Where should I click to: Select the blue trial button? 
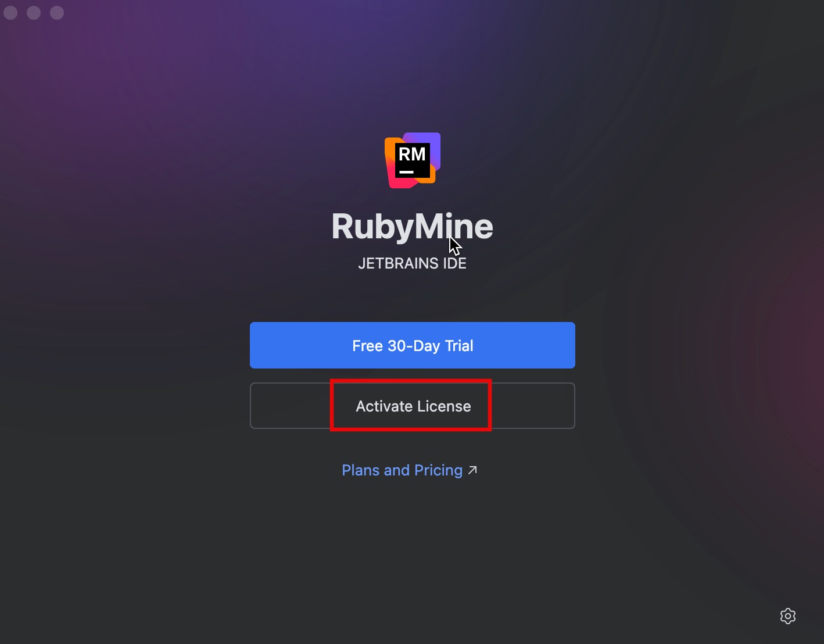413,345
